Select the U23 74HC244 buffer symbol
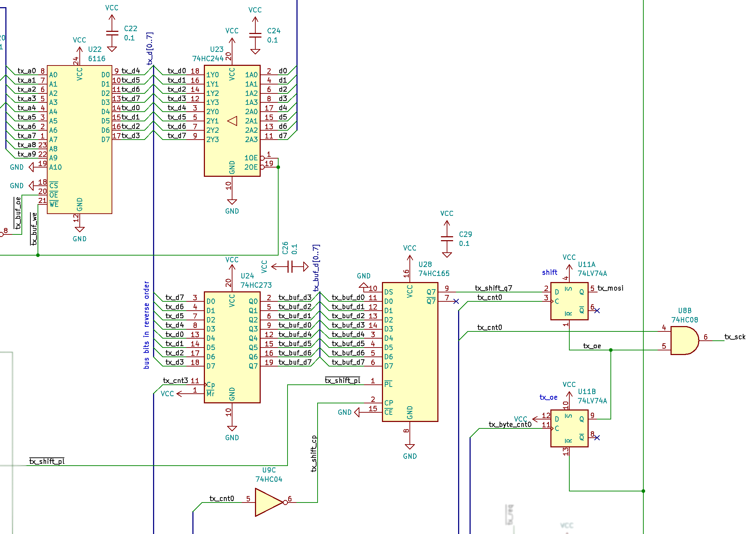756x534 pixels. pos(232,121)
